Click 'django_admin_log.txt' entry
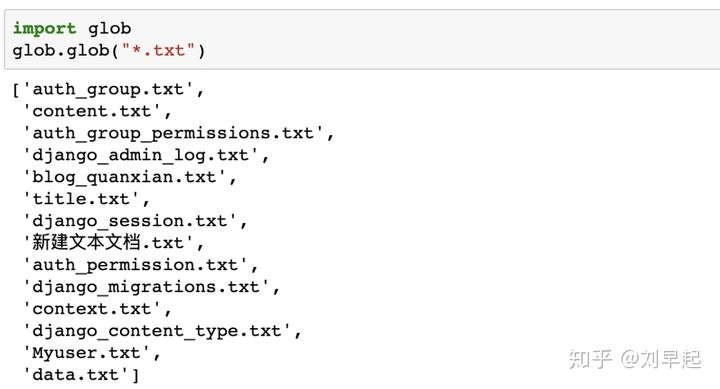 click(141, 155)
